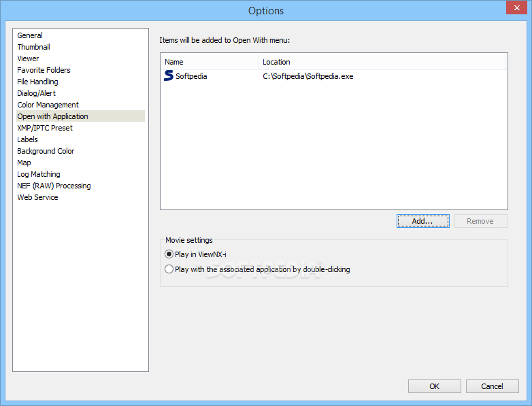Open Web Service options
The width and height of the screenshot is (532, 406).
click(37, 197)
